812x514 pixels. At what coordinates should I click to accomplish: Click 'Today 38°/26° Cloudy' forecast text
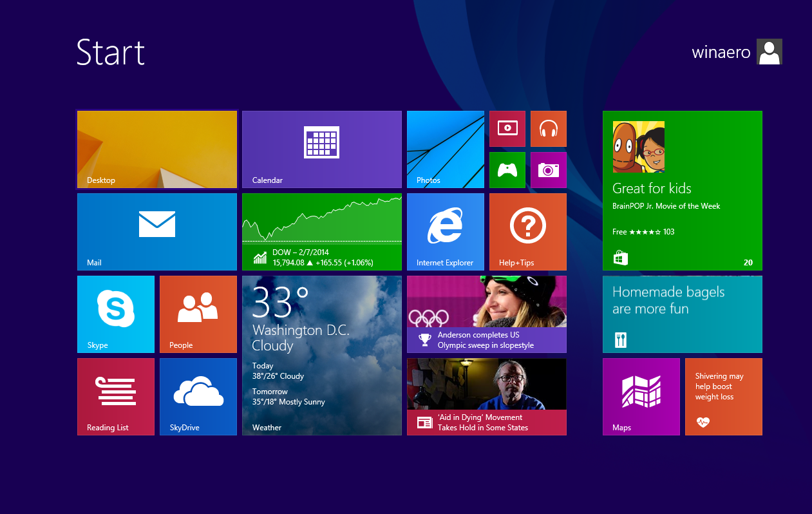point(278,371)
